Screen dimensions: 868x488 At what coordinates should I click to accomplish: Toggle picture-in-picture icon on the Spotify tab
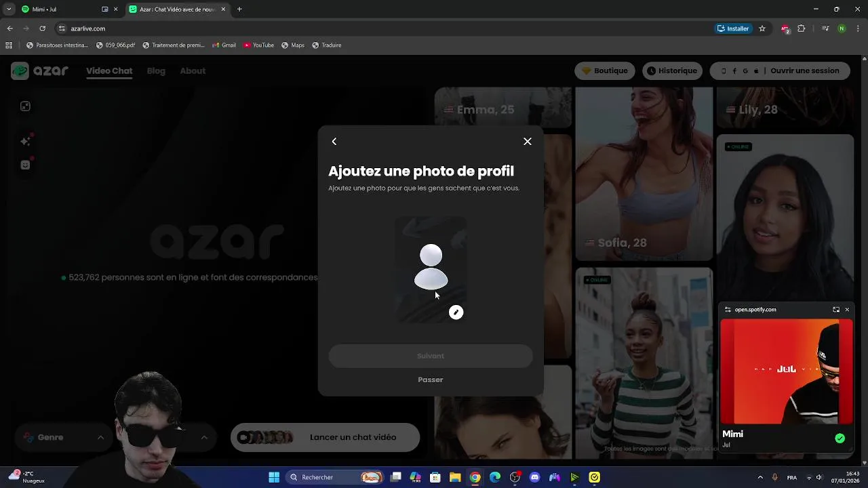105,9
